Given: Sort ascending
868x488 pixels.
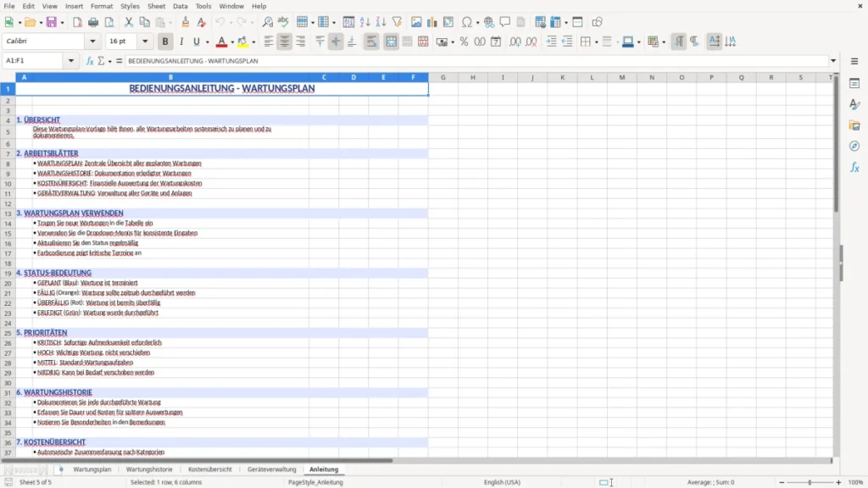Looking at the screenshot, I should pos(364,22).
